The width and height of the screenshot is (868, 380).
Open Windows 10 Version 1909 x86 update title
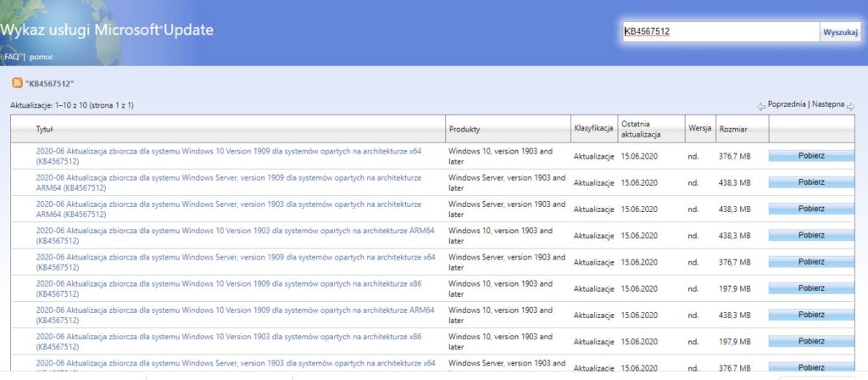click(229, 288)
